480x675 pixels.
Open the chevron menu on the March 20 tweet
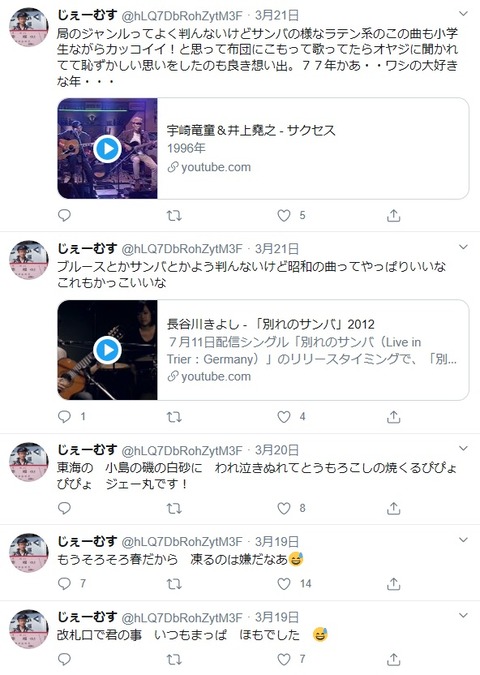pos(463,449)
